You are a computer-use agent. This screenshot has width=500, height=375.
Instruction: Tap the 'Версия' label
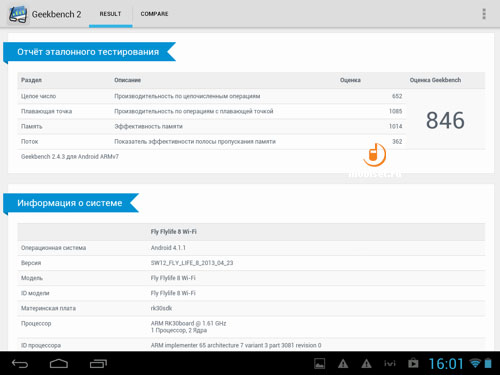[31, 263]
